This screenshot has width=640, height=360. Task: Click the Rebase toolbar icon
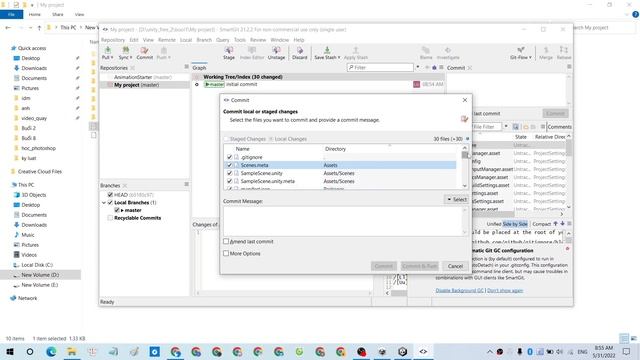(564, 50)
